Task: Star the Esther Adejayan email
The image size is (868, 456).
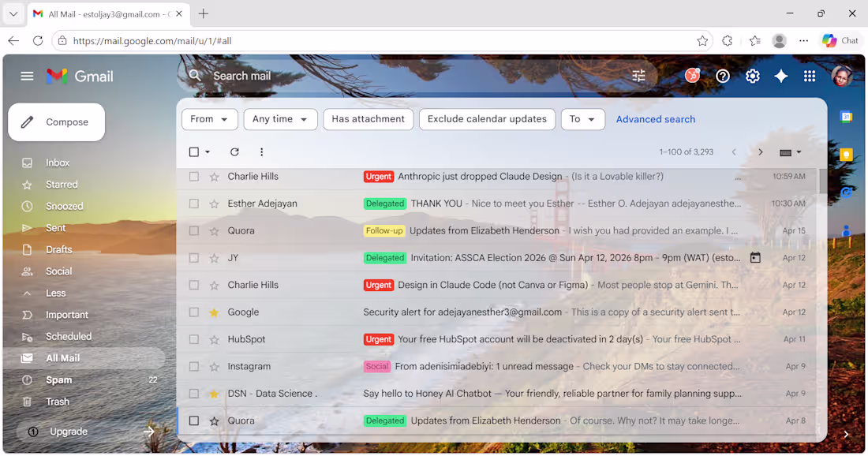Action: point(214,204)
